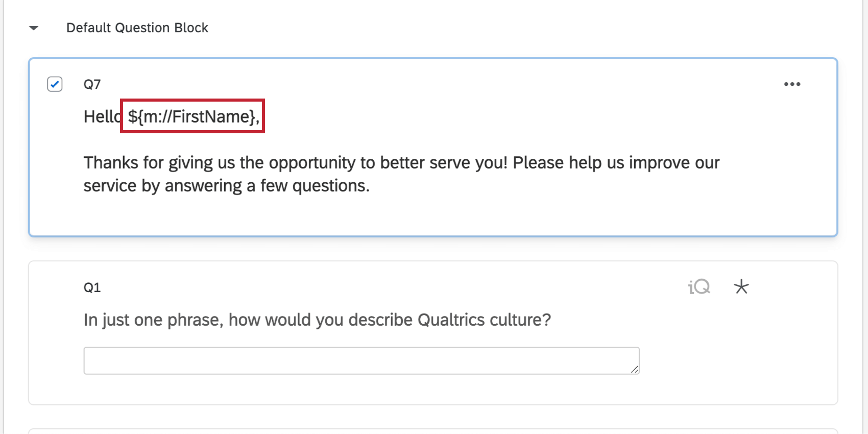Click the star icon next to Q1
Screen dimensions: 868x434
coord(741,287)
